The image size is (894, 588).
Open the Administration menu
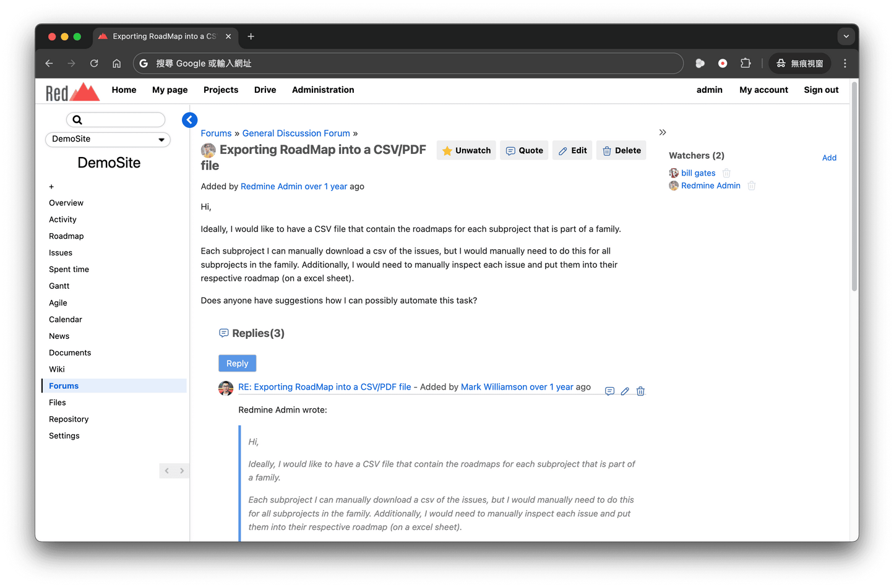(322, 90)
